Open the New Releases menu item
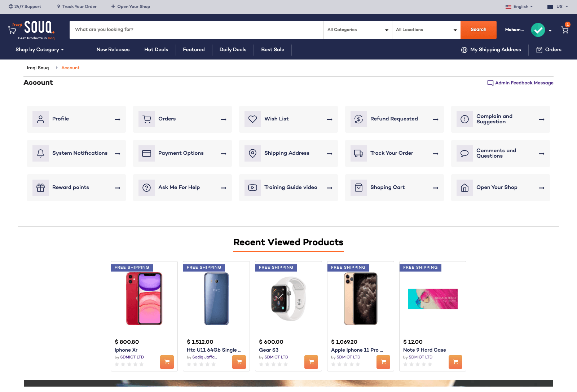The width and height of the screenshot is (577, 392). tap(113, 50)
